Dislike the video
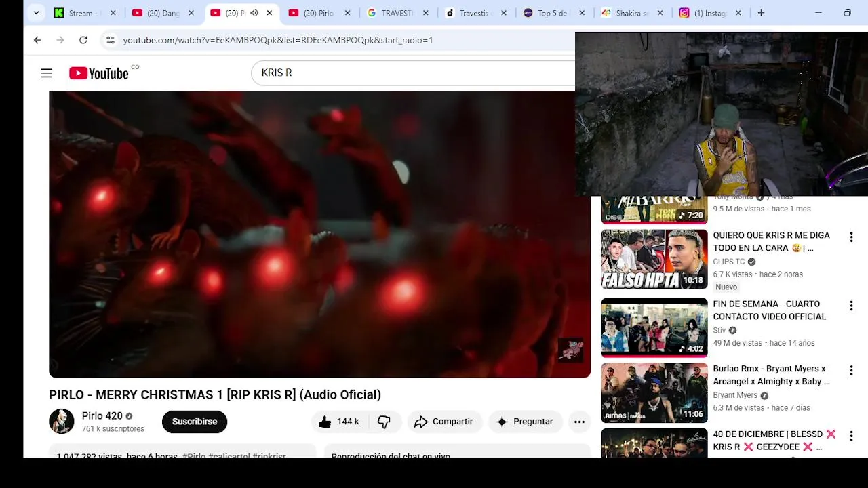The image size is (868, 488). click(x=384, y=422)
